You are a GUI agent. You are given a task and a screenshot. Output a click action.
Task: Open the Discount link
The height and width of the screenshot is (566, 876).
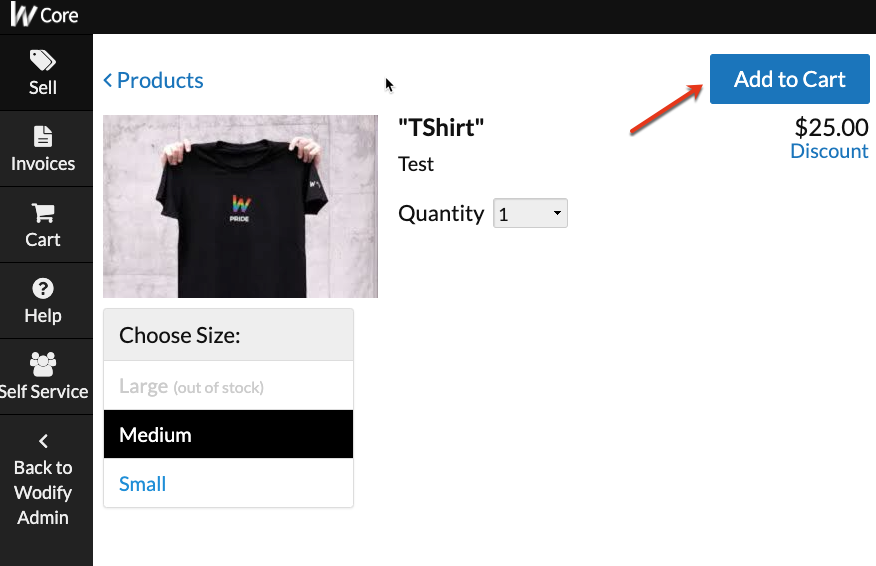click(x=829, y=151)
